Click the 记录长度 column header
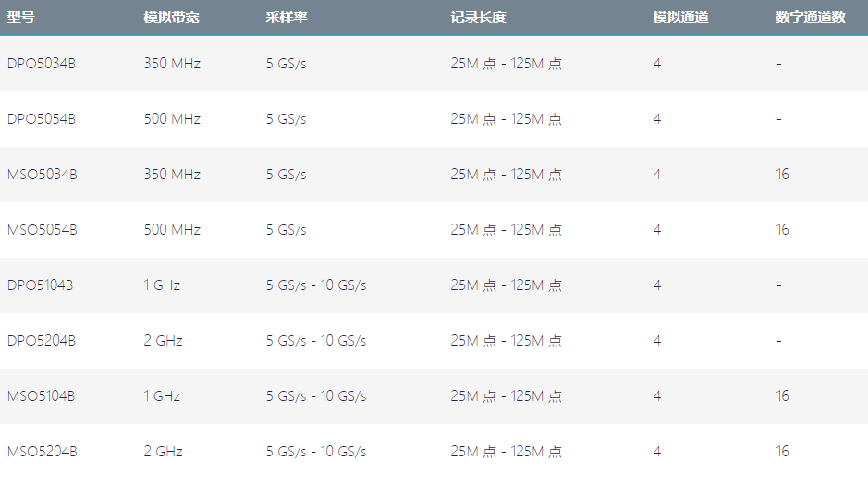This screenshot has height=485, width=868. (x=478, y=18)
